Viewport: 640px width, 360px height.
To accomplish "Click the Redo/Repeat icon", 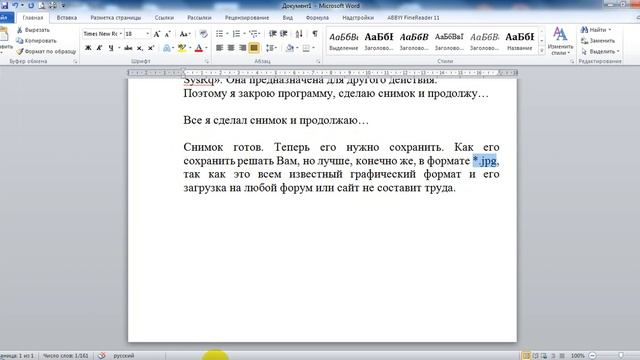I will [x=31, y=6].
